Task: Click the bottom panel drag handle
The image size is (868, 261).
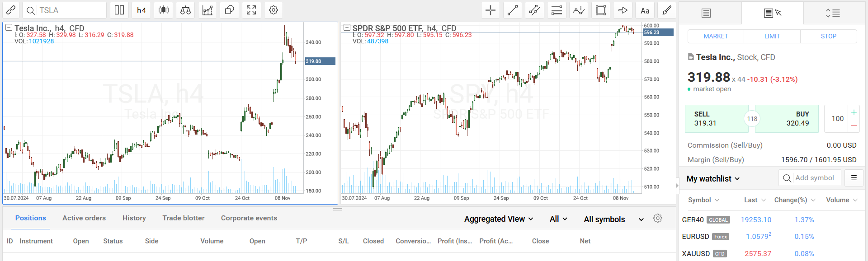Action: coord(338,210)
